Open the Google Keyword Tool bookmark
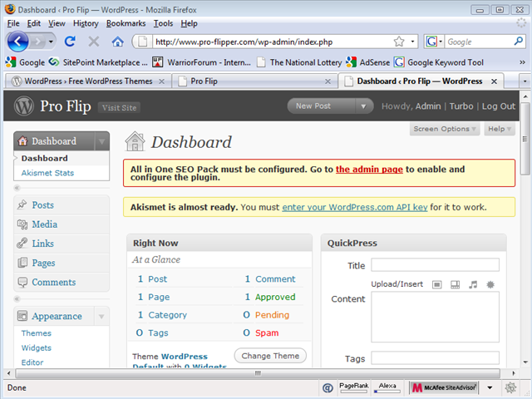 point(439,62)
